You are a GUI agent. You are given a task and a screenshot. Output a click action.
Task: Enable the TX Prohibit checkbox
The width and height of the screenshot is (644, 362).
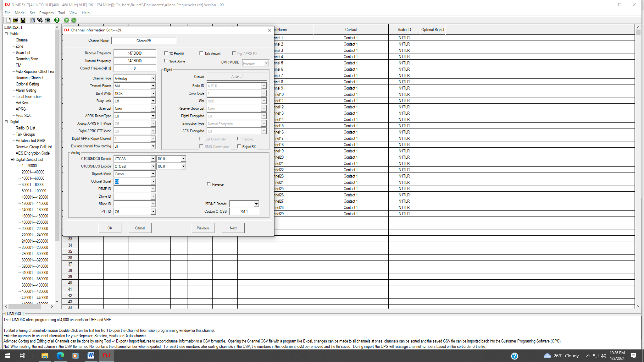166,53
